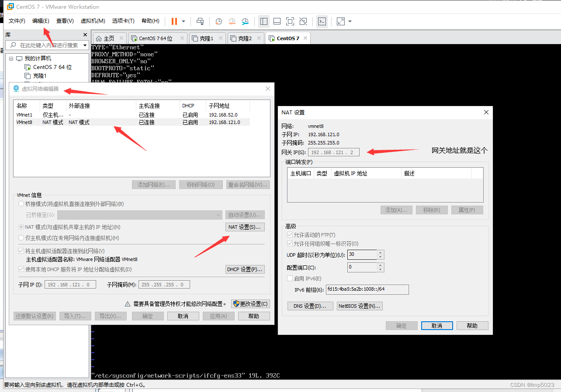
Task: Select the 仅主机模式 radio button
Action: click(21, 238)
